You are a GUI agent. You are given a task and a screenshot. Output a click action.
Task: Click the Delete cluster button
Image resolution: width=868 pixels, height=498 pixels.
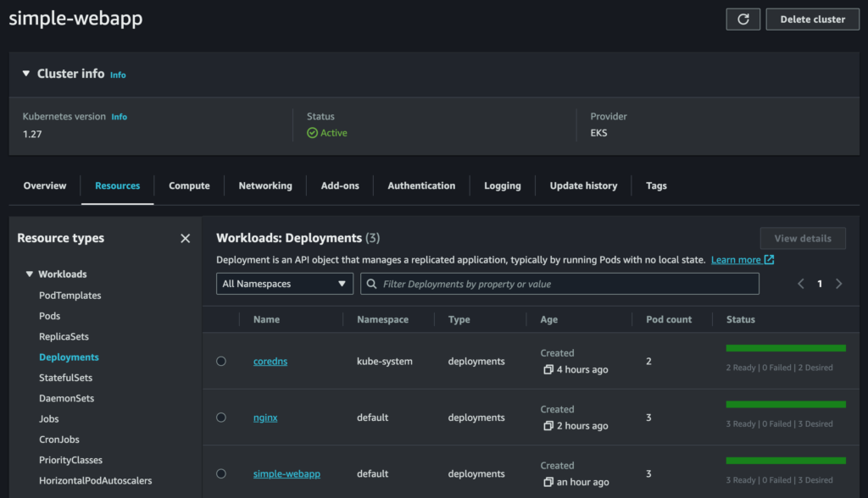tap(811, 19)
